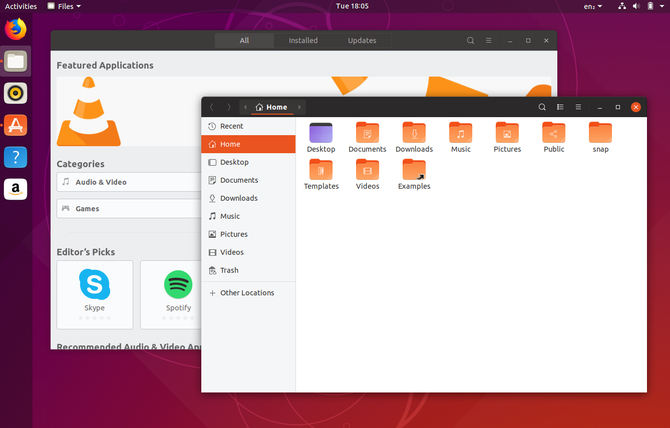Click Other Locations in sidebar

pyautogui.click(x=246, y=293)
